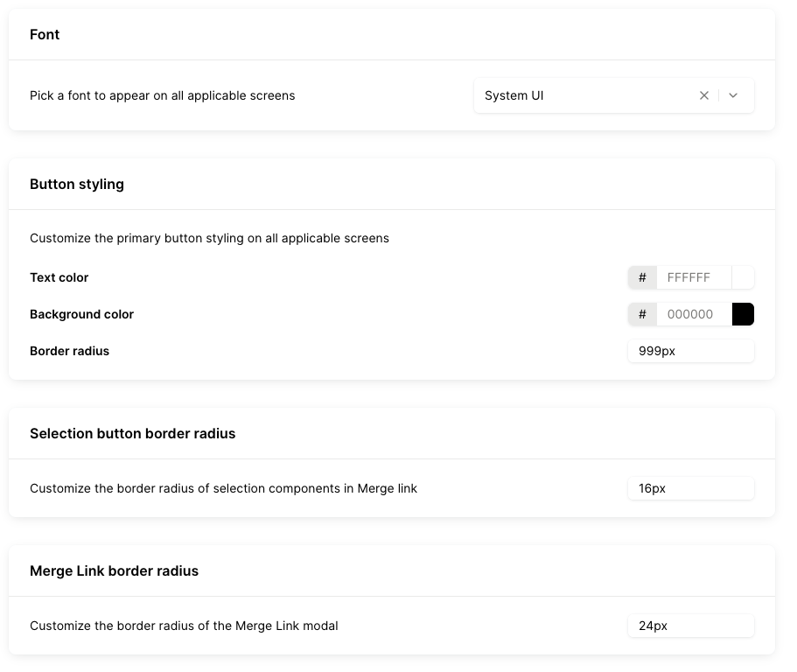
Task: Click the X icon to clear System UI font
Action: 704,95
